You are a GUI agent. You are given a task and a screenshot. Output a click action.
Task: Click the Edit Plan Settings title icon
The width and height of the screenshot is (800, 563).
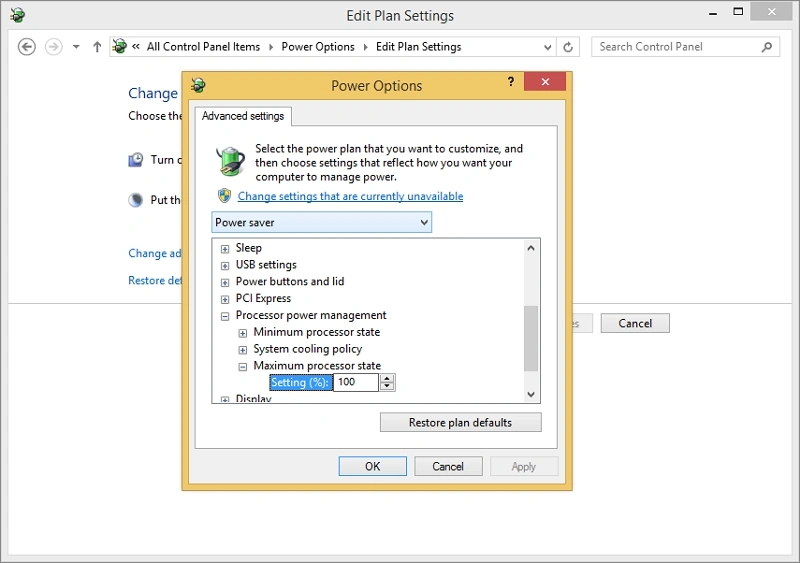(x=18, y=15)
